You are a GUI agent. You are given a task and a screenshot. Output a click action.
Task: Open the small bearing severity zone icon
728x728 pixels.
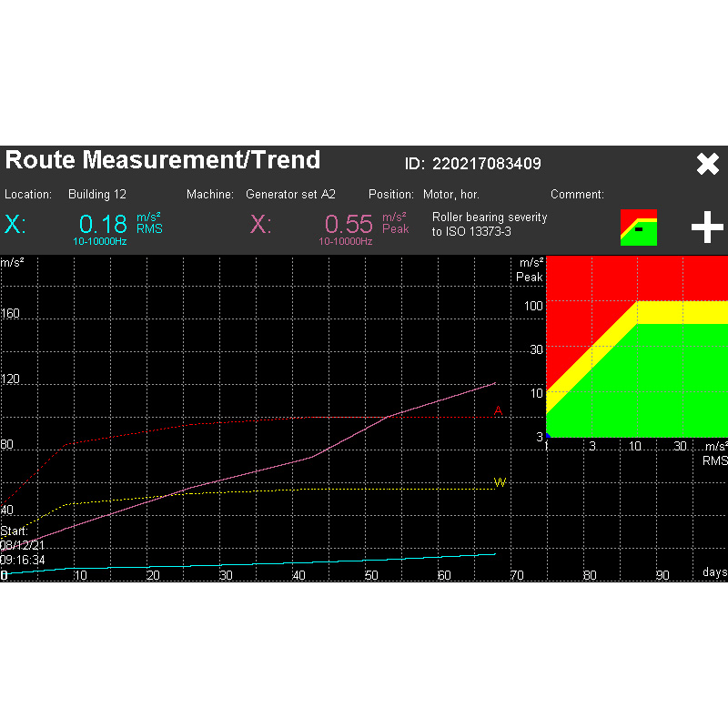point(638,227)
